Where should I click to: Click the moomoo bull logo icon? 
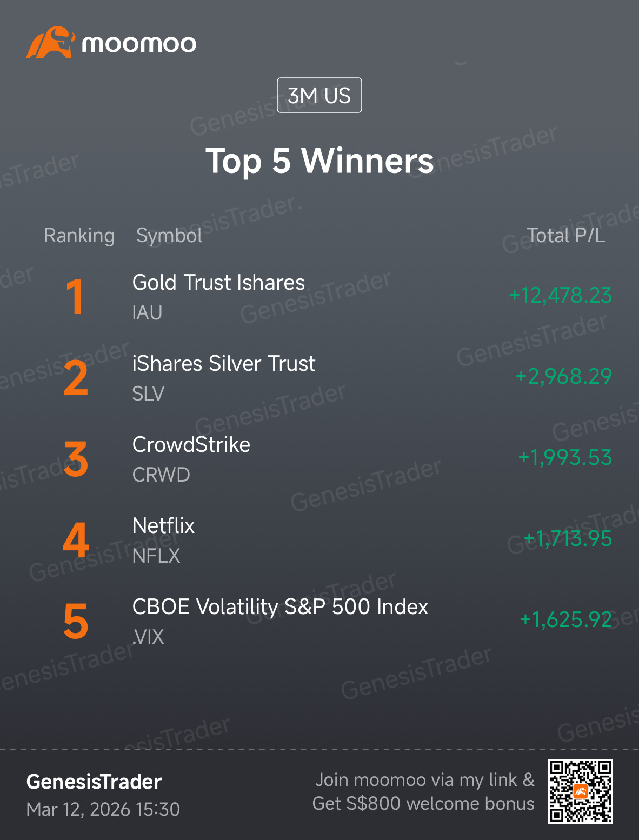click(x=50, y=42)
